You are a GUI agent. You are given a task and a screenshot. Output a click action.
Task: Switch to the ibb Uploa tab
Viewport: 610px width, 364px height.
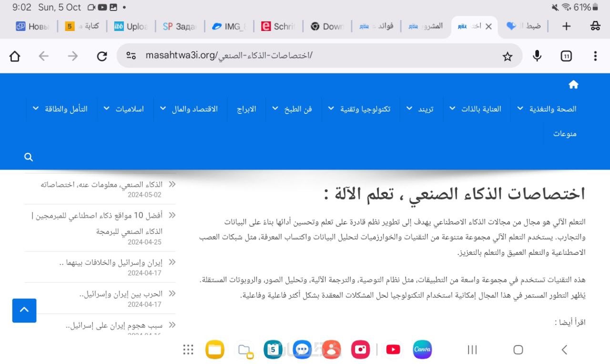pos(131,27)
